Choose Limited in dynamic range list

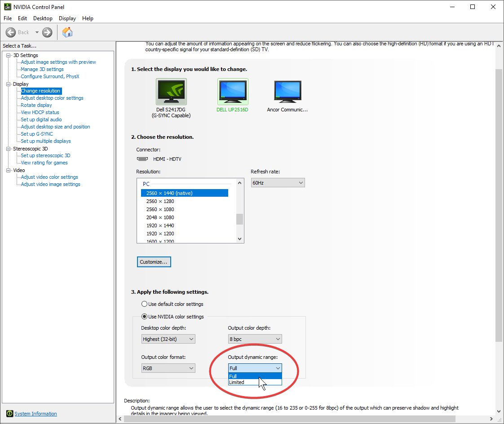[255, 382]
